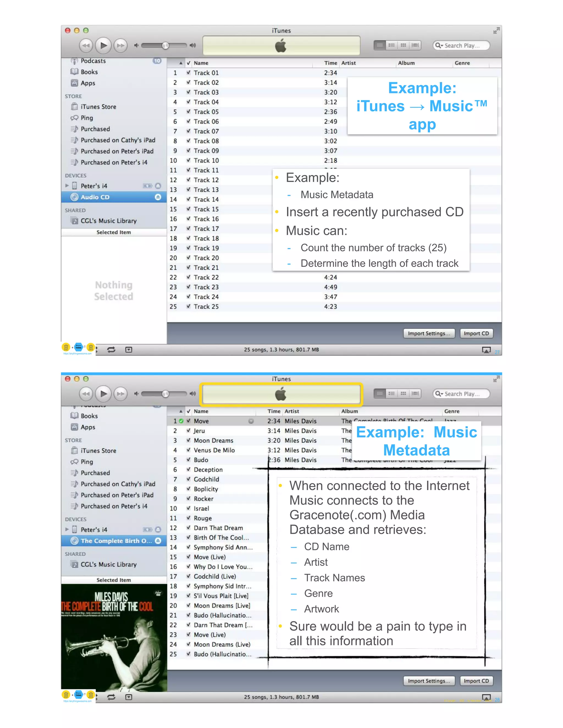Expand Peter's i4 device in top window
The width and height of the screenshot is (563, 728).
(67, 186)
